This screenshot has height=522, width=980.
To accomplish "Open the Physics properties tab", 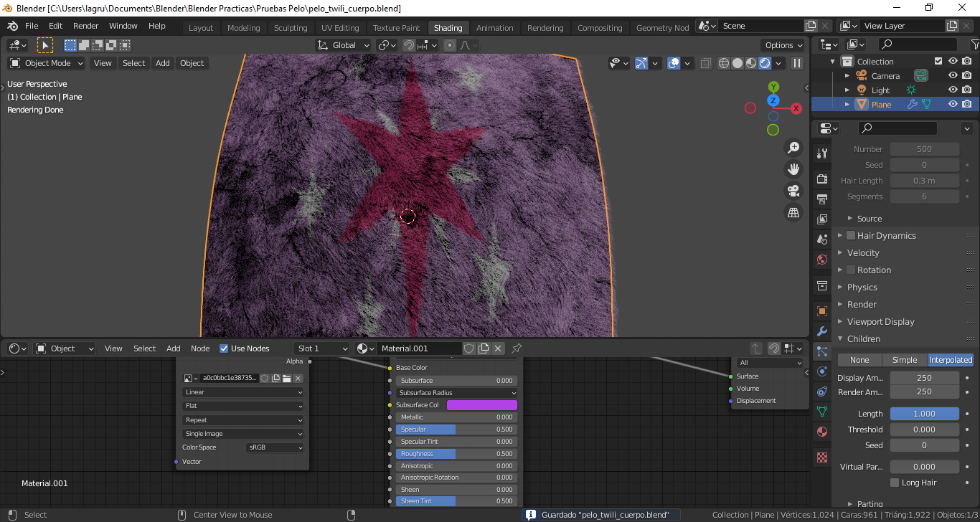I will (x=822, y=371).
